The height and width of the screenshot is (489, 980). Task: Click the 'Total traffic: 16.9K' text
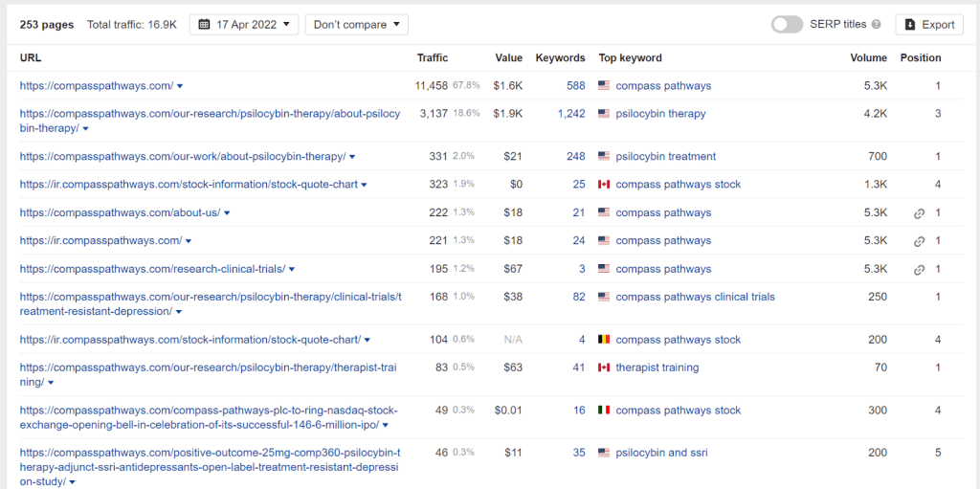click(x=132, y=24)
